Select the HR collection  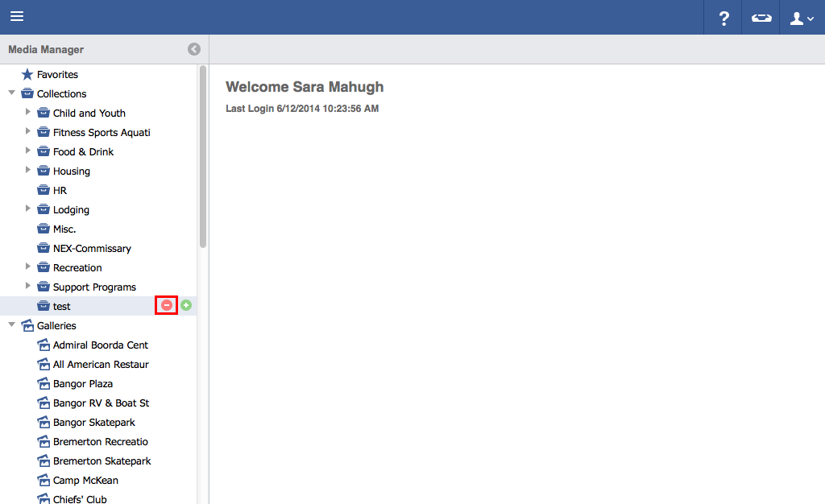coord(60,191)
